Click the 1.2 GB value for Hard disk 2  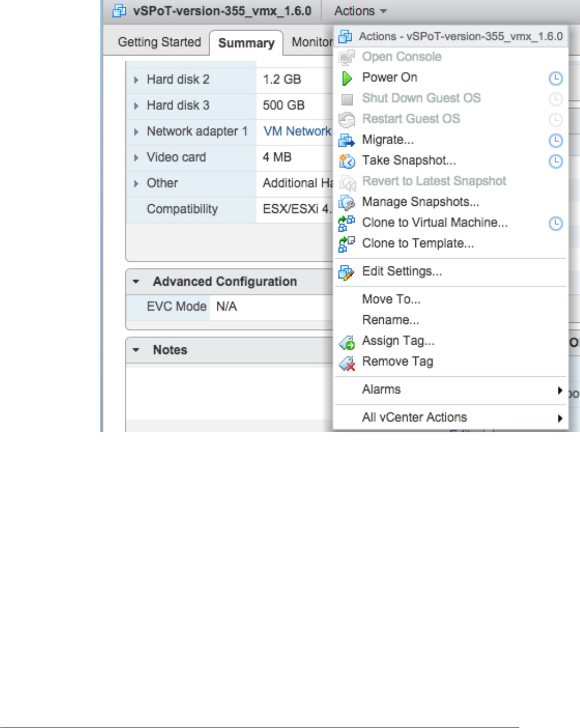[282, 79]
